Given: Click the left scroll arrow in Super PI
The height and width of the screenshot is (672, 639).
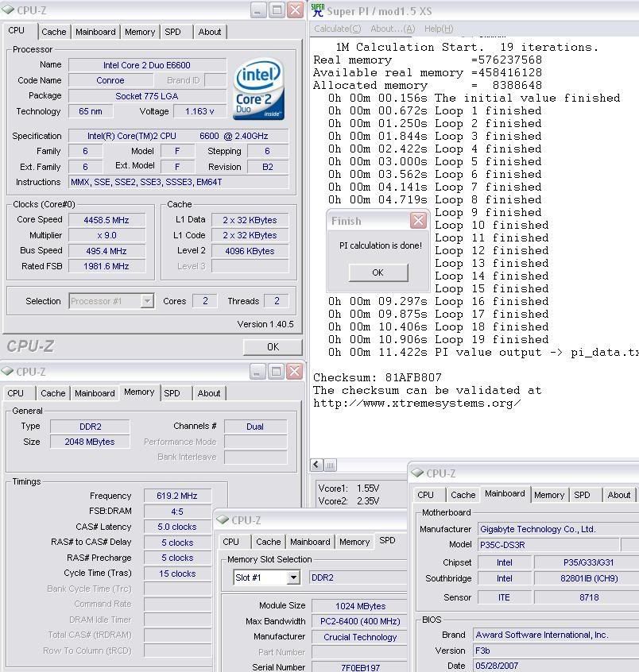Looking at the screenshot, I should pos(317,465).
